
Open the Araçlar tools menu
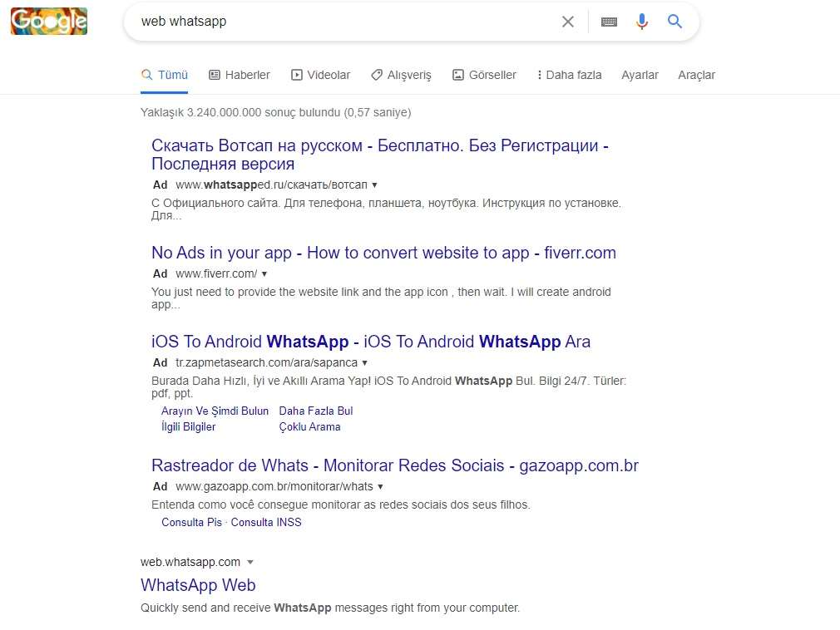pyautogui.click(x=696, y=75)
